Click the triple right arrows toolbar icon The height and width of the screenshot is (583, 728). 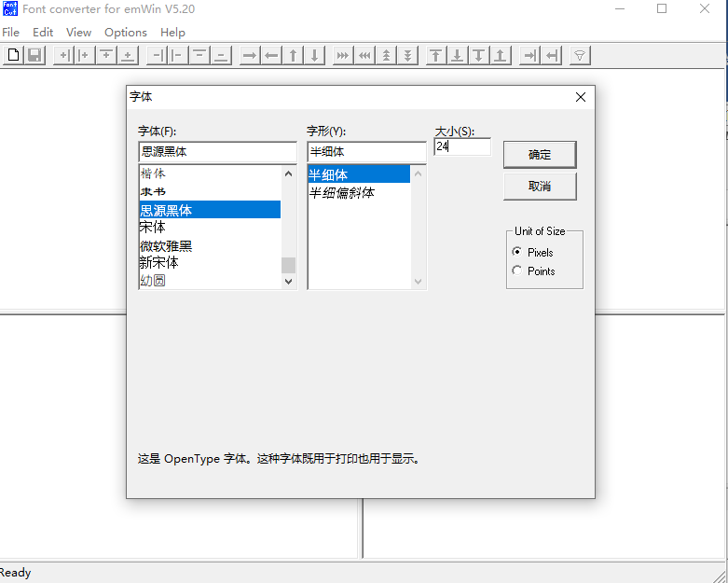tap(343, 56)
